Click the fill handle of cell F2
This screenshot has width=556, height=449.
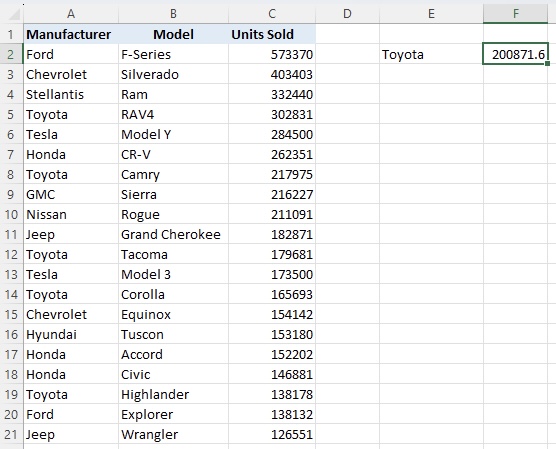(x=547, y=63)
